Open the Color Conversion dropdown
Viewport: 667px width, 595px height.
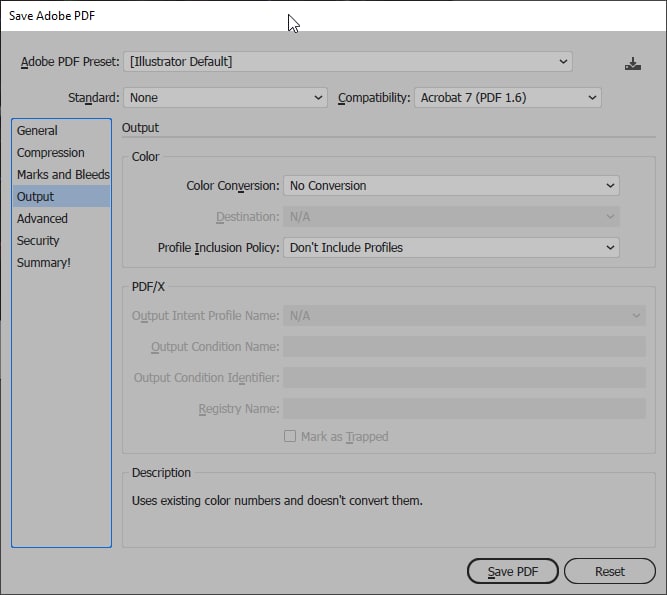pyautogui.click(x=451, y=186)
